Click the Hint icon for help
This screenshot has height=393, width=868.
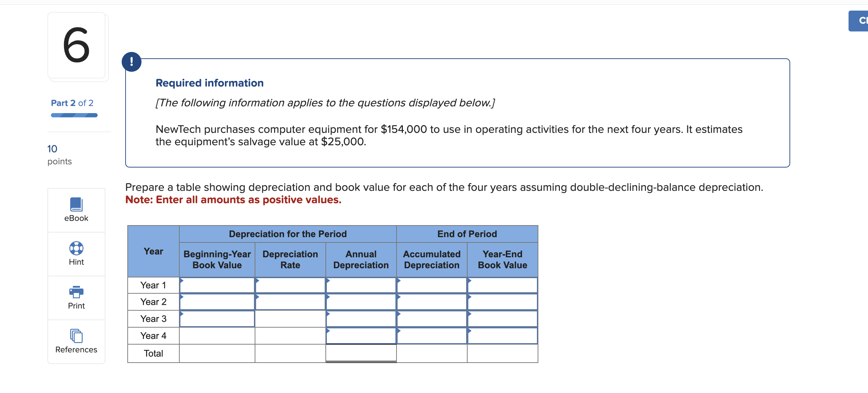(x=76, y=253)
